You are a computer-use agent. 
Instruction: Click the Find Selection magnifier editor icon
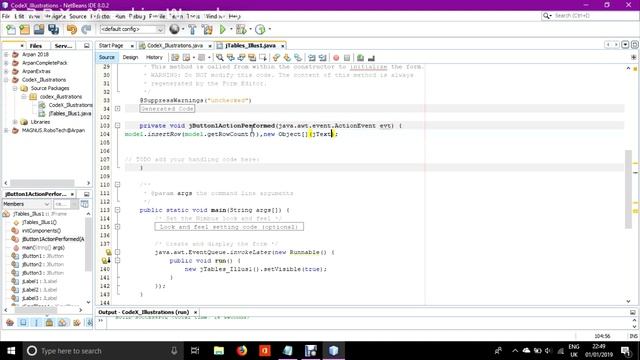coord(220,58)
